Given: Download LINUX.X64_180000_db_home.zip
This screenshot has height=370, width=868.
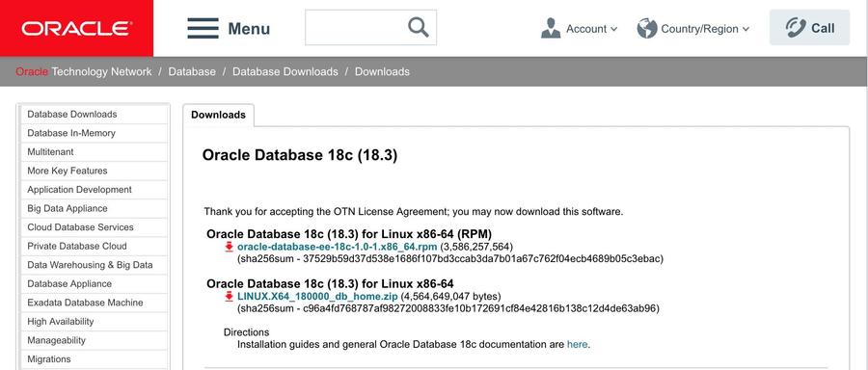Looking at the screenshot, I should pos(317,297).
